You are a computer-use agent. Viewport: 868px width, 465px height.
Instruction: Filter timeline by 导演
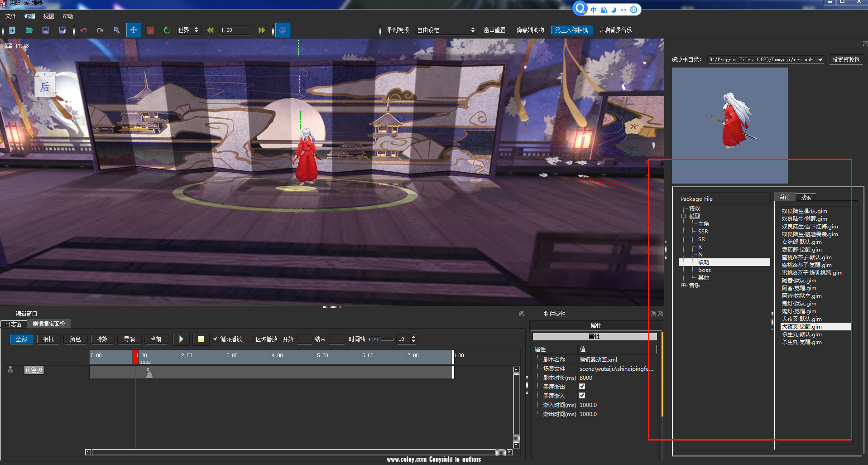click(x=129, y=339)
